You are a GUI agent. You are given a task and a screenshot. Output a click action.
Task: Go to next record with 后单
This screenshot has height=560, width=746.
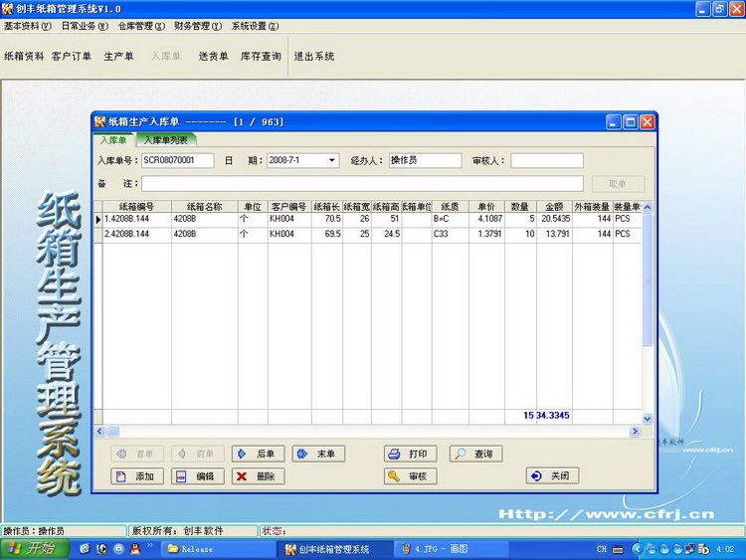tap(258, 454)
